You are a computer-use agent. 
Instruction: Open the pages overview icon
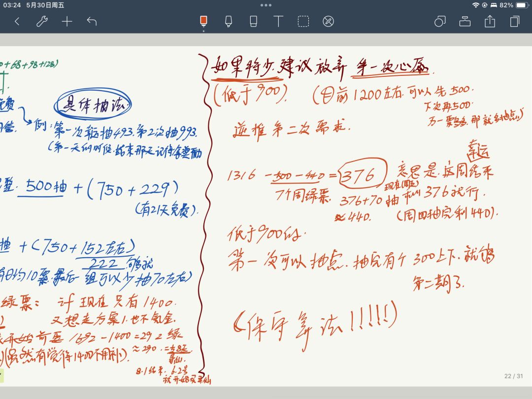[x=515, y=21]
